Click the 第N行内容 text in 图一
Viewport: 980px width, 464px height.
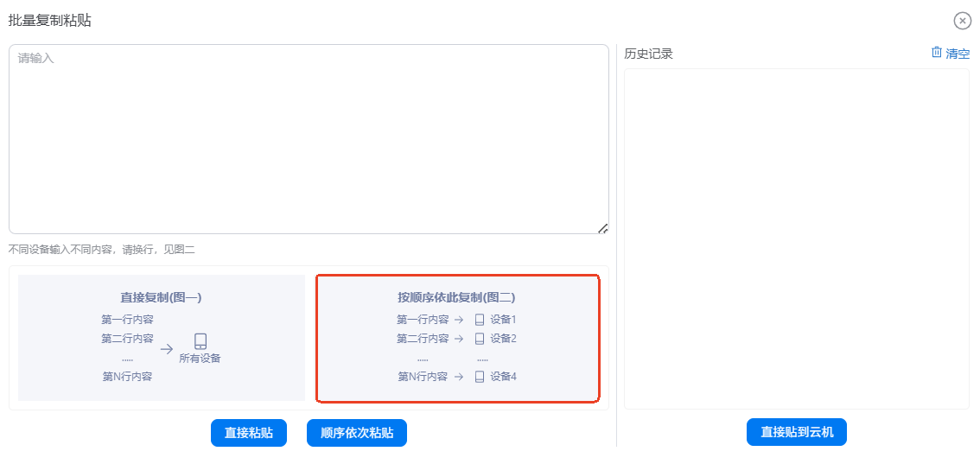[128, 378]
